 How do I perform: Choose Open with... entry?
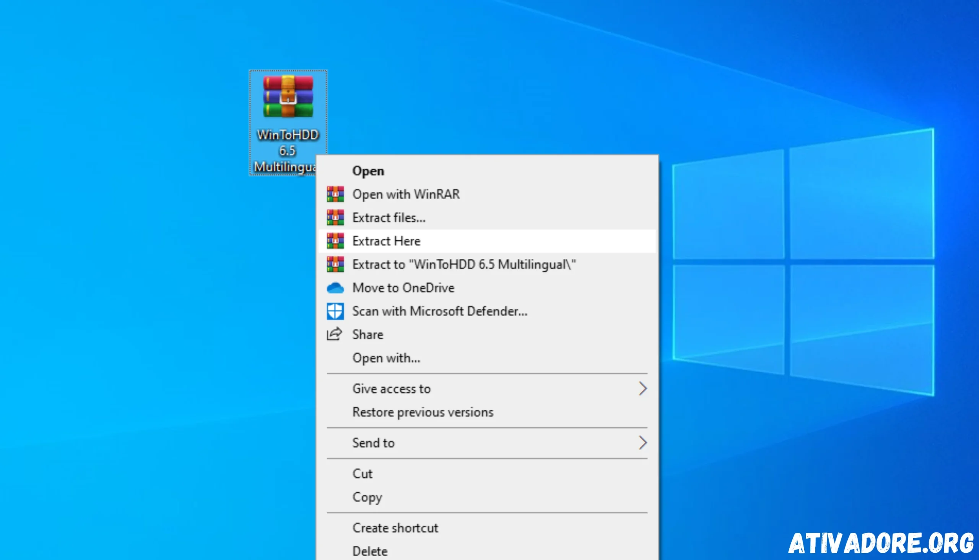pos(487,358)
